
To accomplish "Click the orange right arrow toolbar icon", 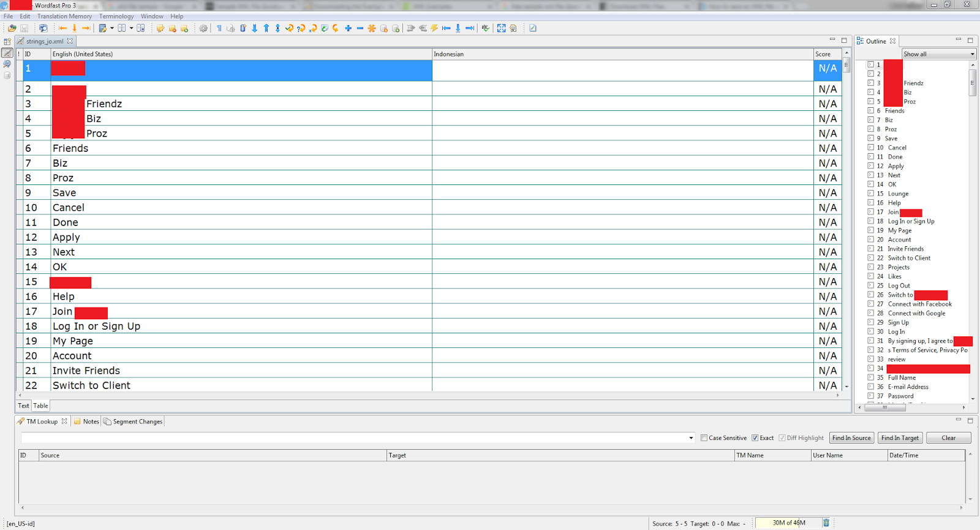I will 86,28.
